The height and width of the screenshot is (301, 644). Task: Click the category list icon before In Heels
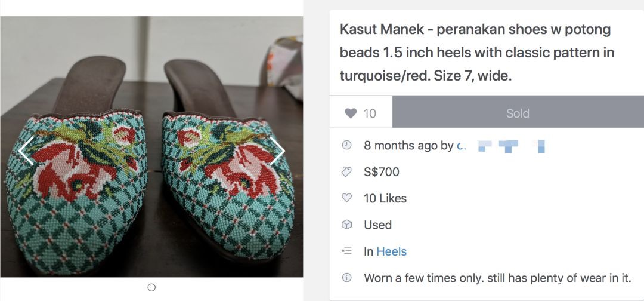pos(346,251)
